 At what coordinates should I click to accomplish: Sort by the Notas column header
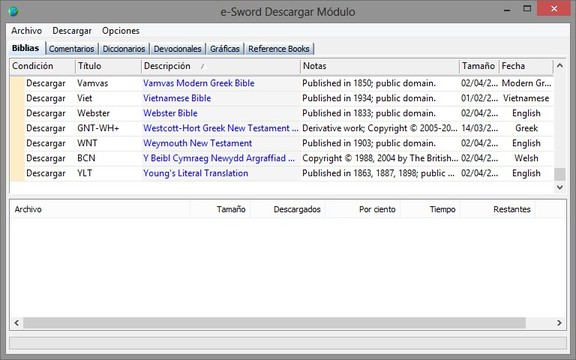379,66
